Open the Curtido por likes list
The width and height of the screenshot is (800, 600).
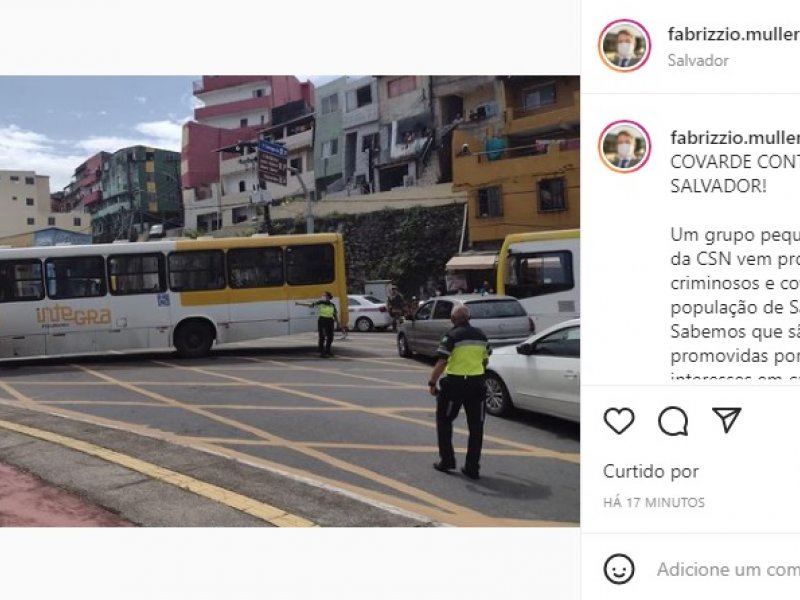[x=651, y=471]
